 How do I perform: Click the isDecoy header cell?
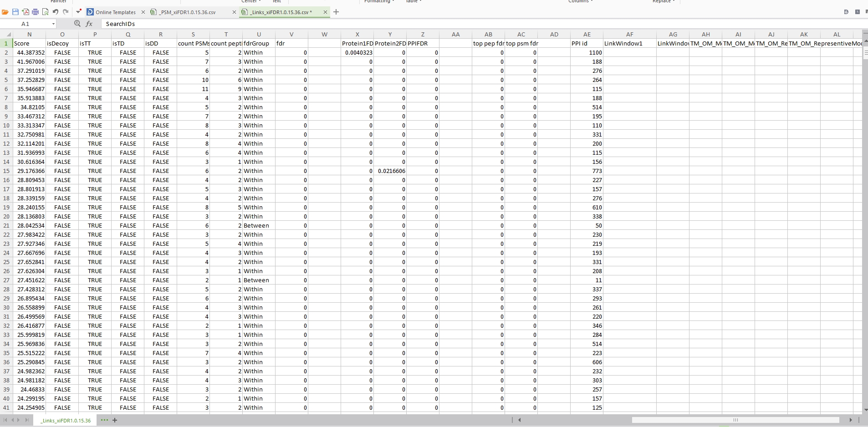point(62,44)
